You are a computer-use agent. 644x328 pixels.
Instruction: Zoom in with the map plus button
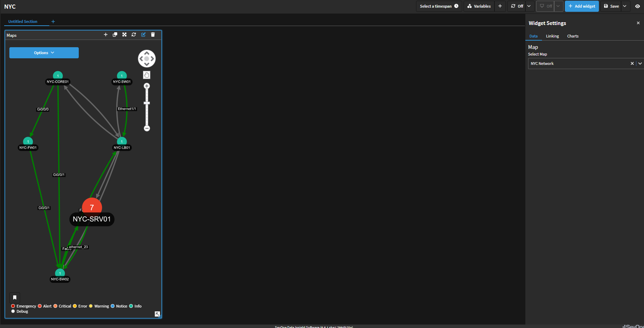tap(147, 86)
